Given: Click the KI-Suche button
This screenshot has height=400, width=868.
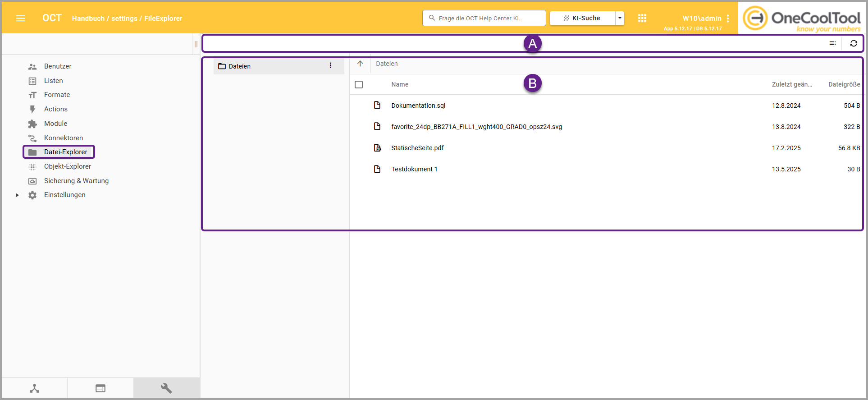Looking at the screenshot, I should coord(582,18).
